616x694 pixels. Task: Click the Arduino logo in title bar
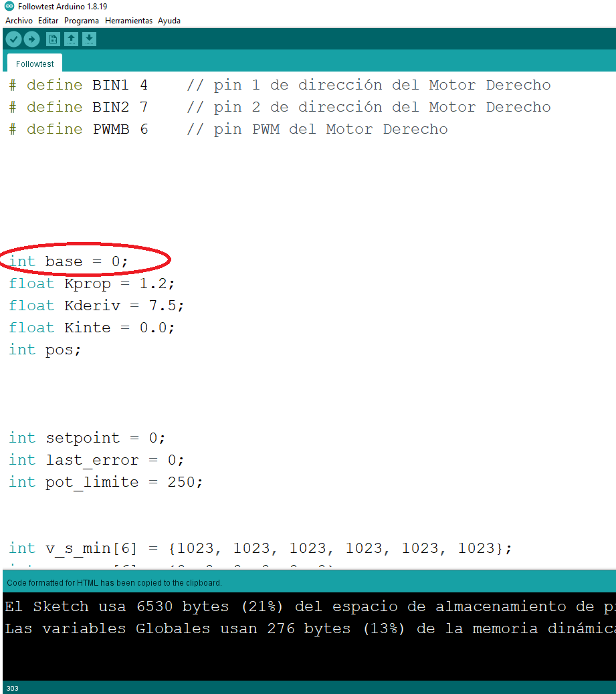point(9,6)
